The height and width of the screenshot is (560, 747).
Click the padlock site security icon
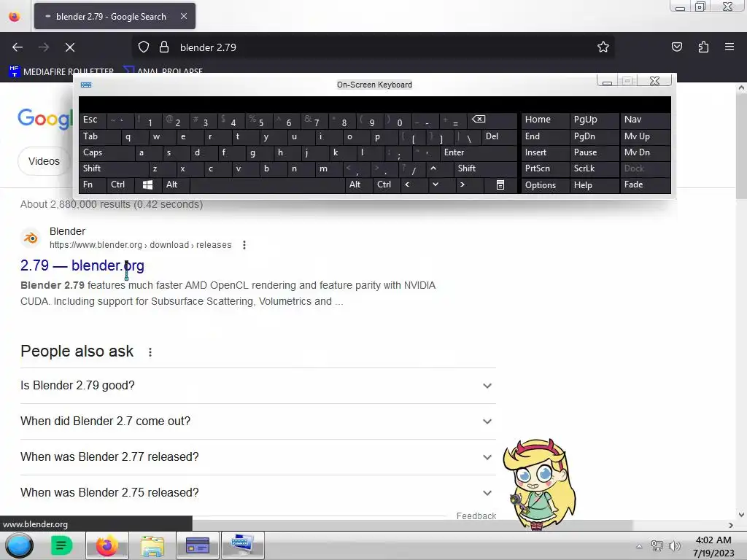pyautogui.click(x=164, y=47)
